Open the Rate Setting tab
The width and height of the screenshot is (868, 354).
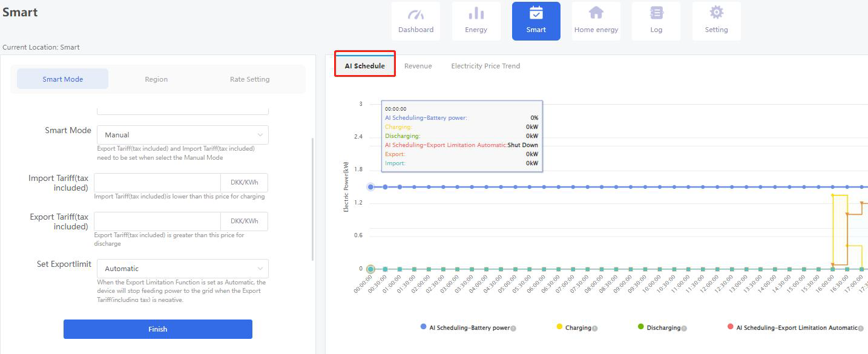249,79
